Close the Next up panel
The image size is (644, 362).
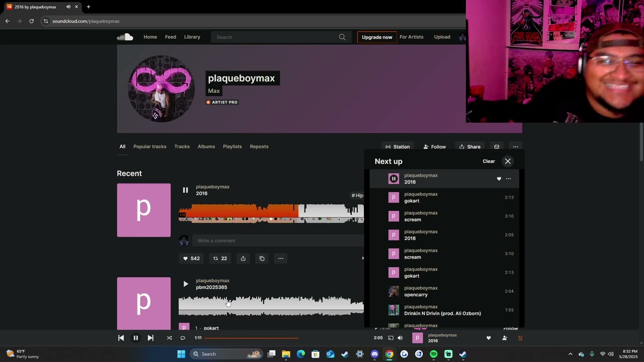[x=508, y=161]
